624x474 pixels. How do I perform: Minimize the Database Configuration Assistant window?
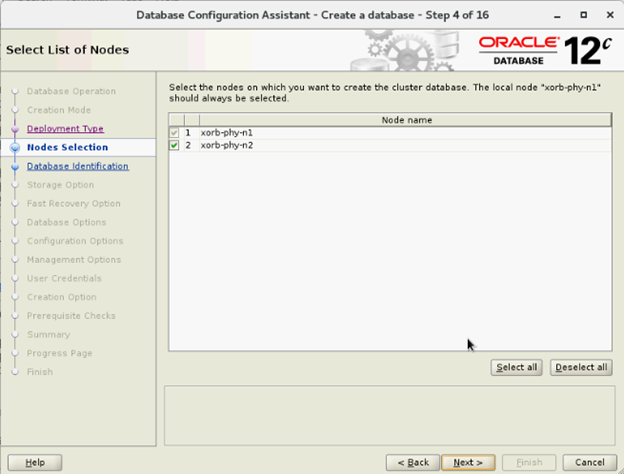(557, 16)
